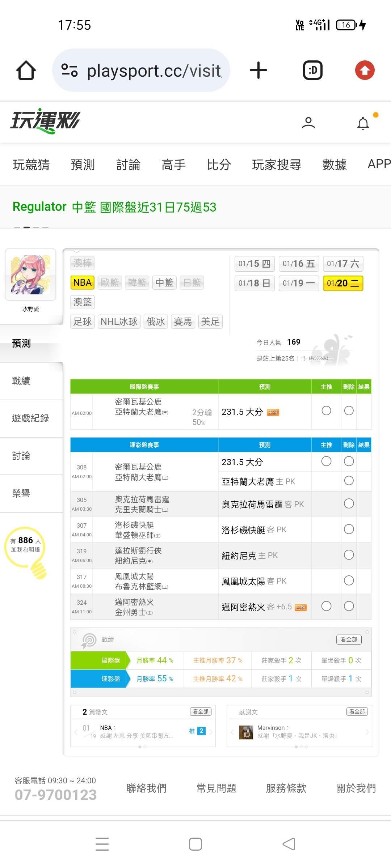Screen dimensions: 391x868
Task: Switch to 遊戲紀錄 sidebar tab
Action: (31, 418)
